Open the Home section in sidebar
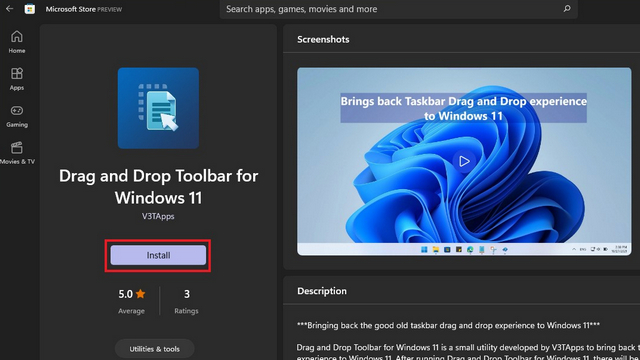Image resolution: width=640 pixels, height=360 pixels. pyautogui.click(x=17, y=42)
